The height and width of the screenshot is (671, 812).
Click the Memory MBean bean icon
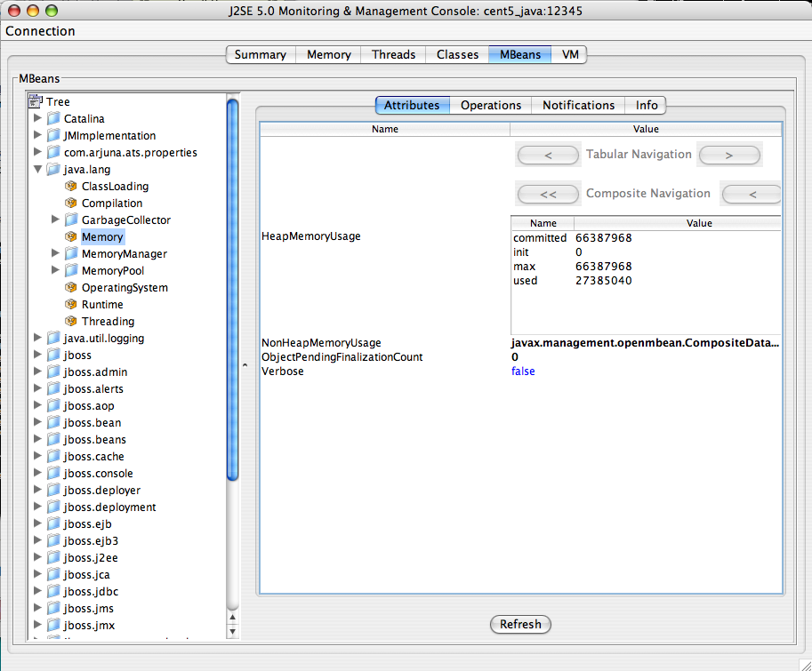pyautogui.click(x=71, y=237)
